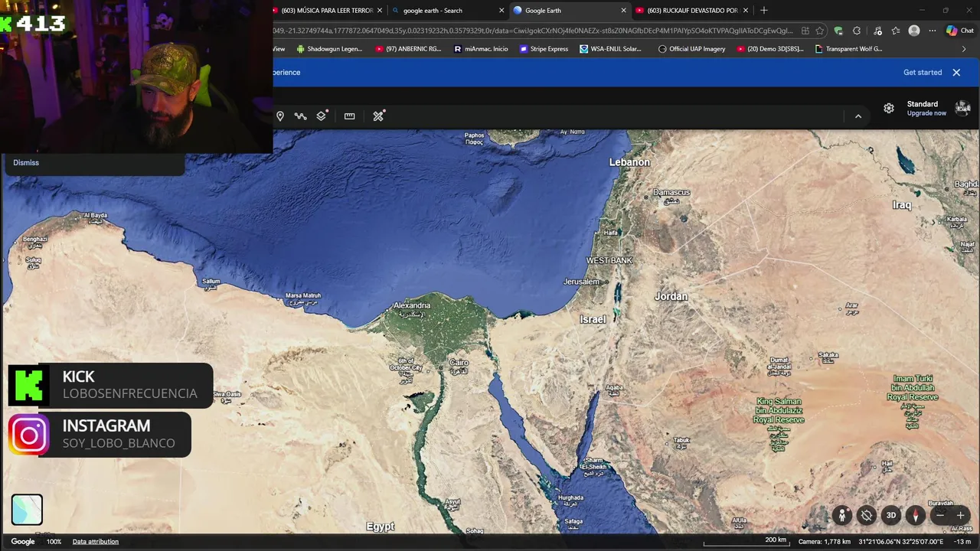This screenshot has height=551, width=980.
Task: Open the map layers stack tool
Action: click(x=322, y=116)
